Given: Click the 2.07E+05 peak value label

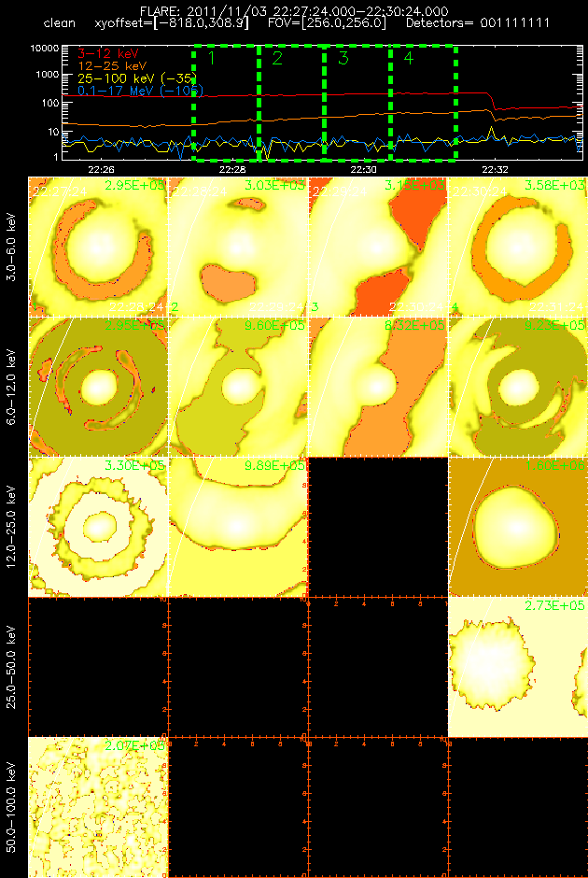Looking at the screenshot, I should click(136, 744).
